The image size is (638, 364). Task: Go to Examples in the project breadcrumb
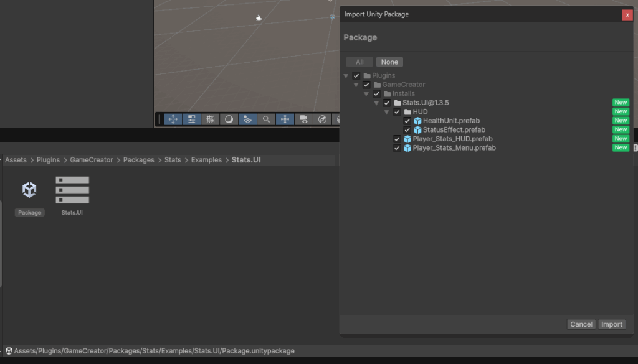click(x=206, y=160)
